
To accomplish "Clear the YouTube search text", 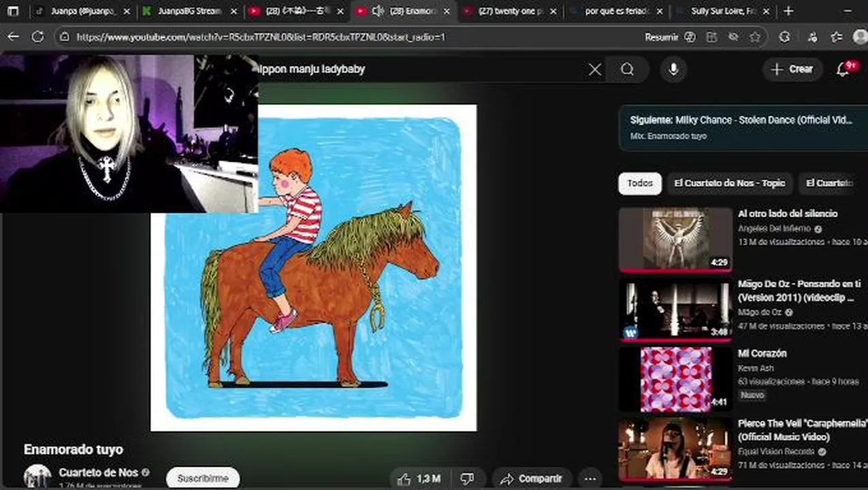I will point(595,69).
